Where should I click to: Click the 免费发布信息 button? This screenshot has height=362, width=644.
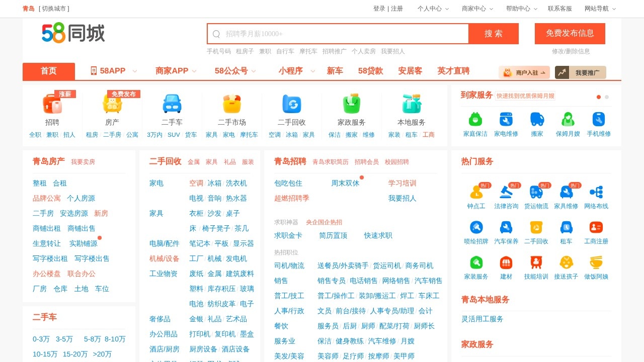570,34
